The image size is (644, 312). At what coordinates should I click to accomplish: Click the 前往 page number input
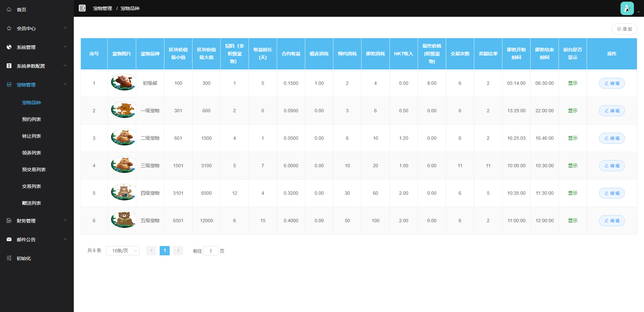211,251
